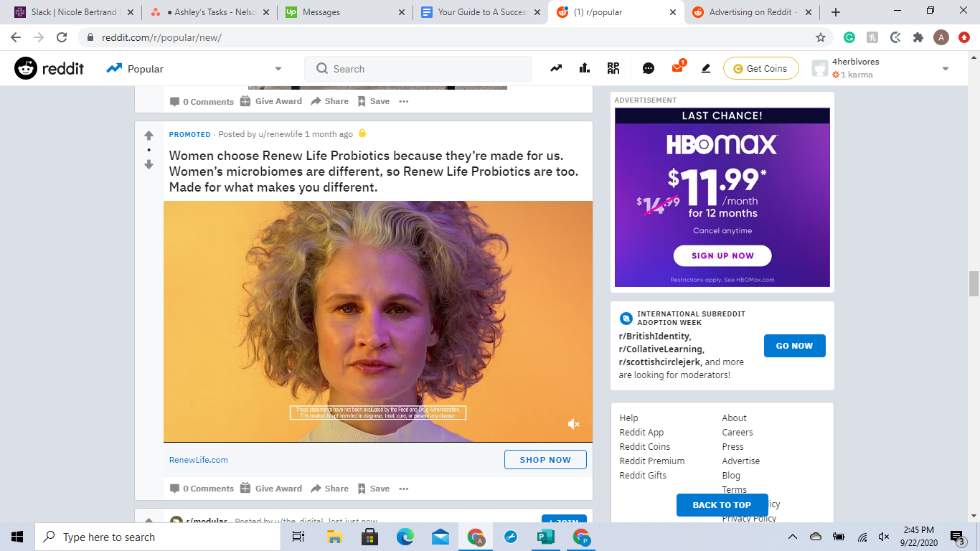Click SHOP NOW on Renew Life ad
This screenshot has width=980, height=551.
pyautogui.click(x=545, y=460)
